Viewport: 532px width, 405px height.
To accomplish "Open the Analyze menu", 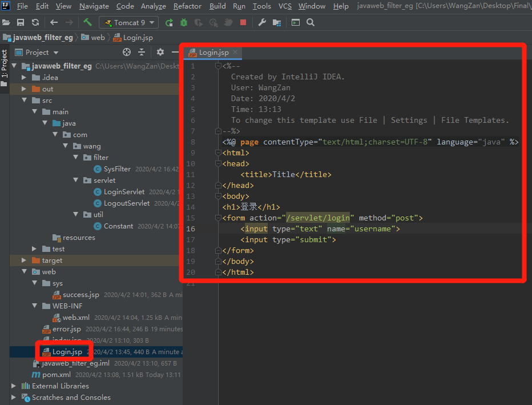I will 154,6.
